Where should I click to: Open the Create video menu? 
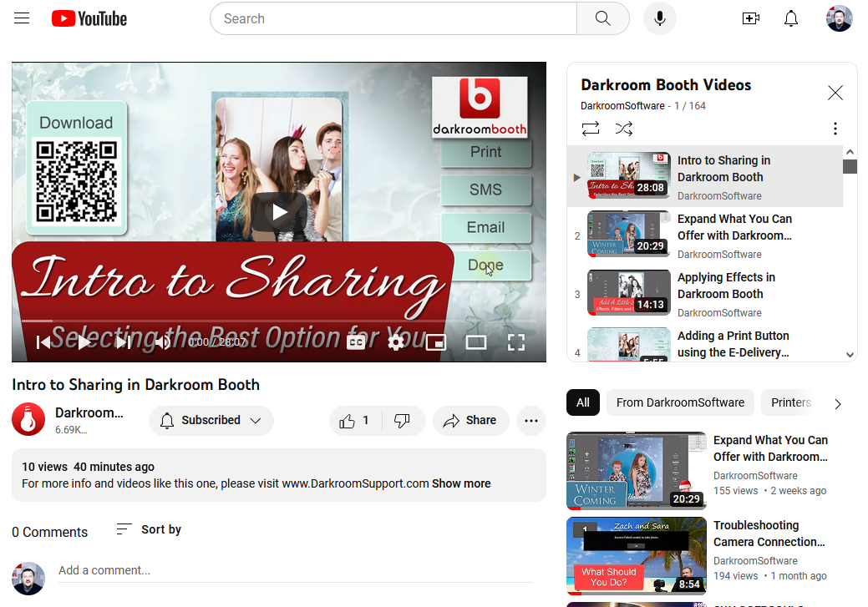(751, 19)
